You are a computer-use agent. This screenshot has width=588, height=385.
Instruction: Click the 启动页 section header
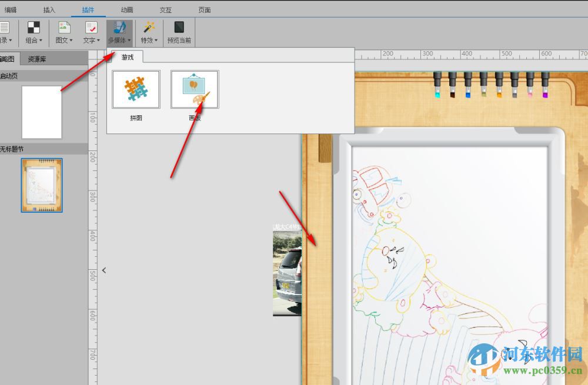point(44,76)
